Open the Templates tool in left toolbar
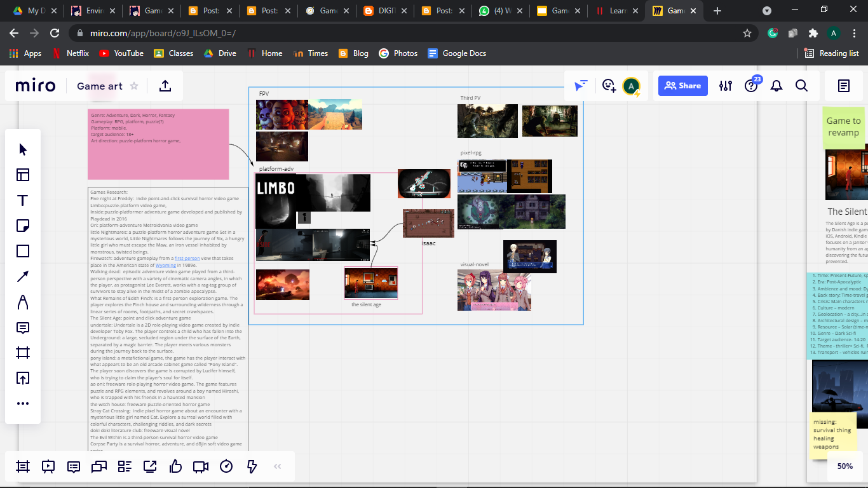The image size is (868, 488). pos(23,175)
